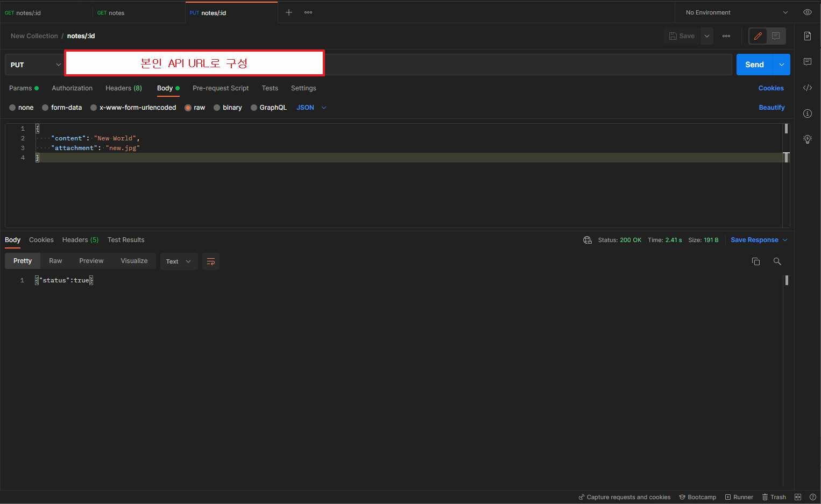
Task: Open the Documentation sidebar icon
Action: click(808, 36)
